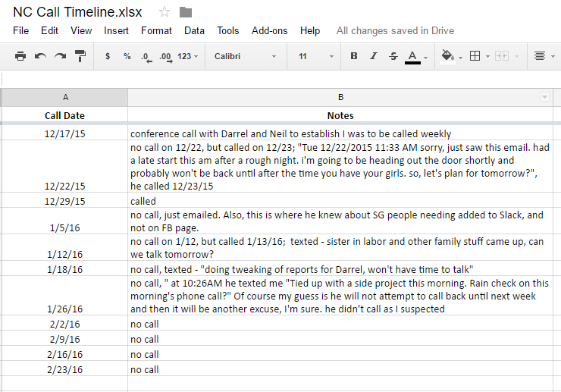Select the 1/26/16 date cell

(64, 296)
